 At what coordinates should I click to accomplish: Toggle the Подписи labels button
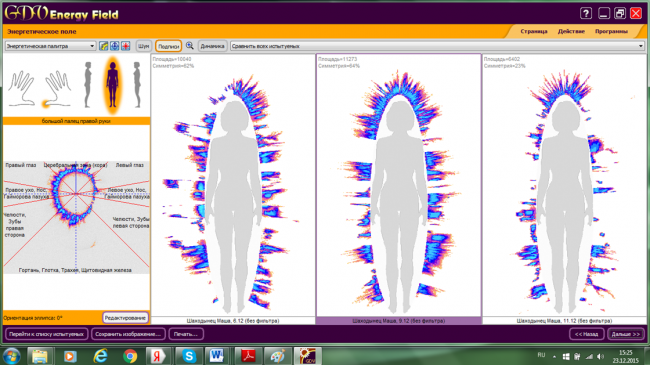tap(168, 46)
